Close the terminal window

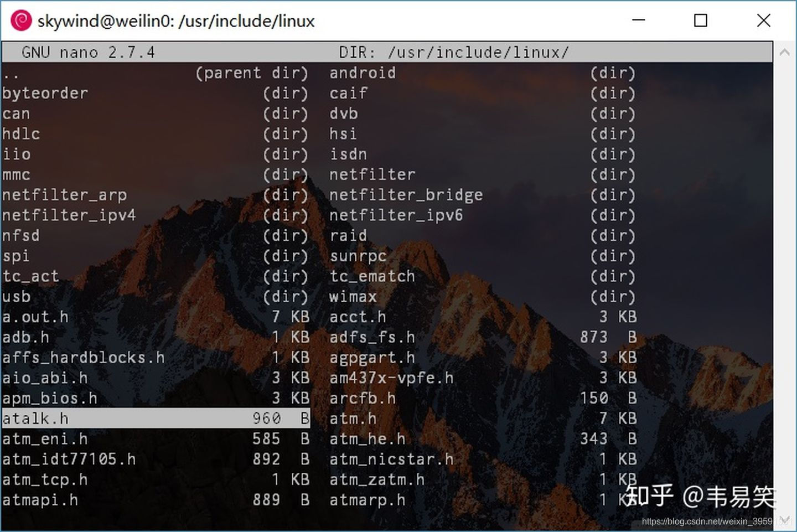(x=764, y=20)
